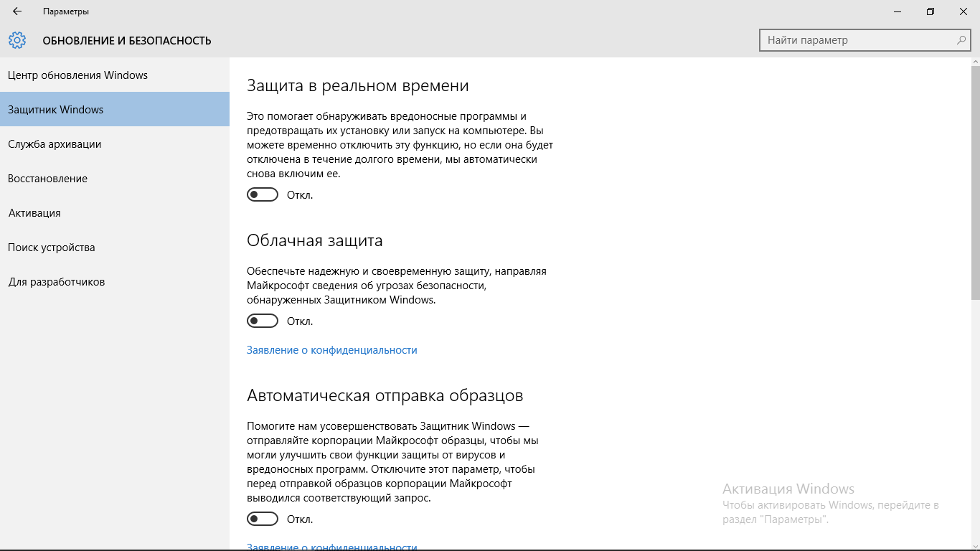The image size is (980, 551).
Task: Turn on the "Облачная защита" switch
Action: 263,321
